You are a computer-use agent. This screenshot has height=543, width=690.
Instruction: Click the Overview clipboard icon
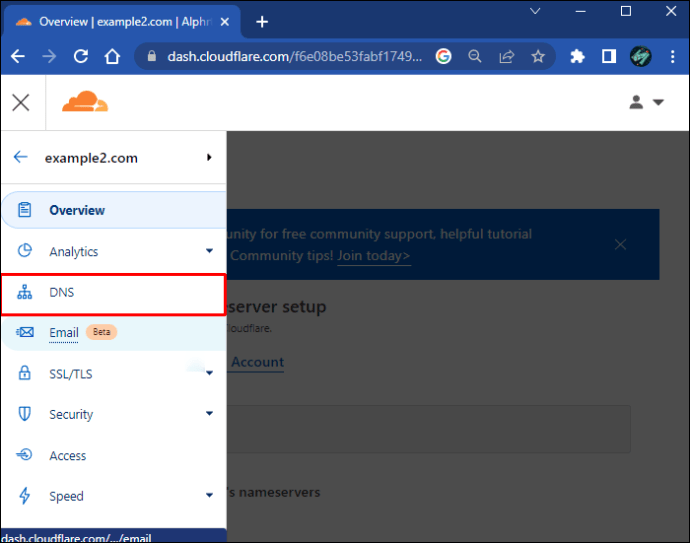(x=25, y=209)
